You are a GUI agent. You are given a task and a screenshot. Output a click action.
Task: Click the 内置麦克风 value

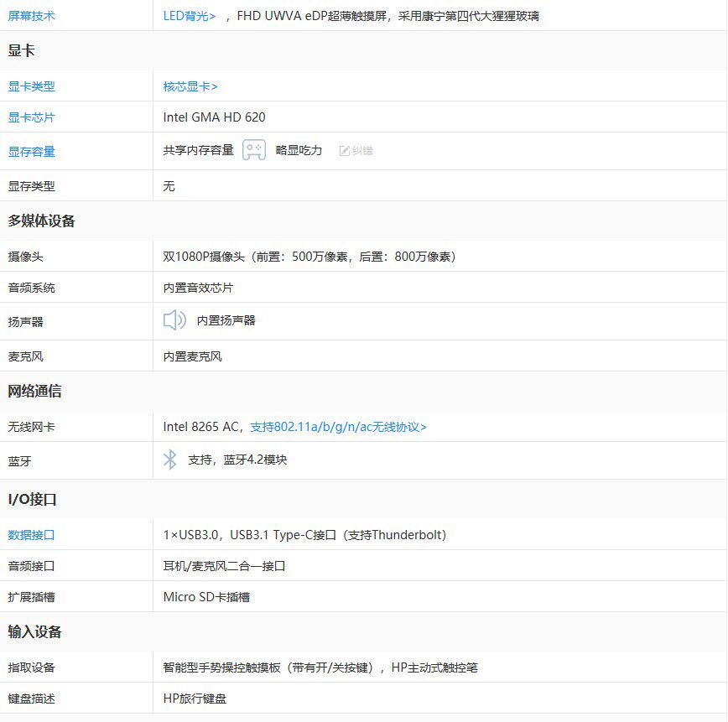(192, 356)
